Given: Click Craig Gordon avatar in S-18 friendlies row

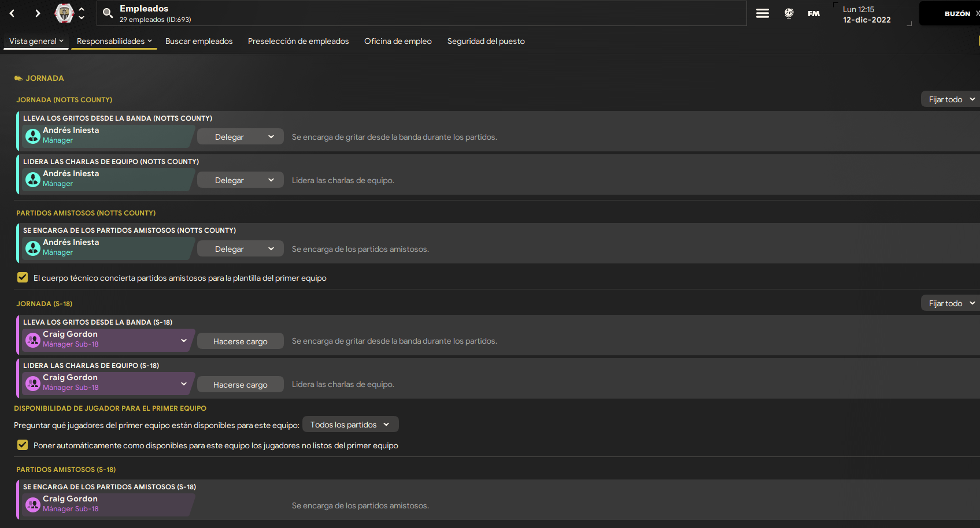Looking at the screenshot, I should [x=33, y=504].
